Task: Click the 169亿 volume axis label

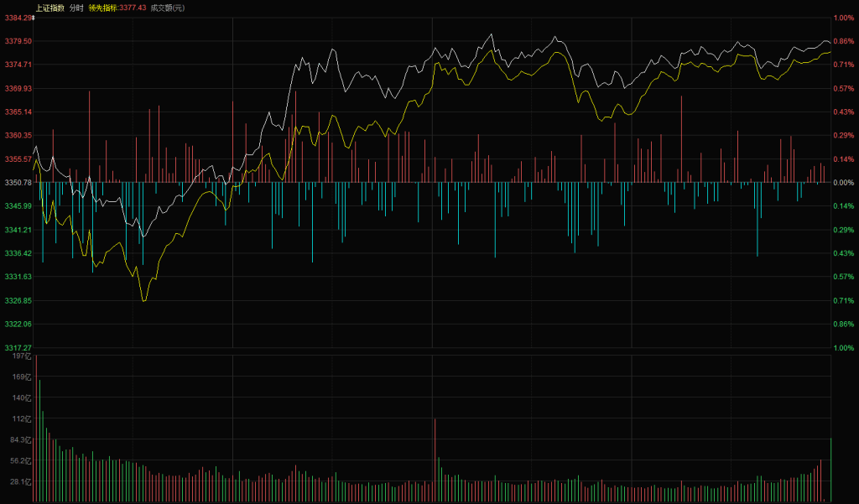Action: [x=22, y=377]
